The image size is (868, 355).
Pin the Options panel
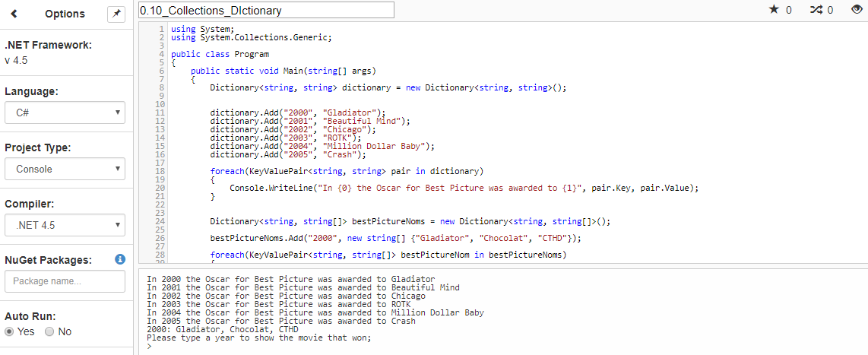coord(116,14)
